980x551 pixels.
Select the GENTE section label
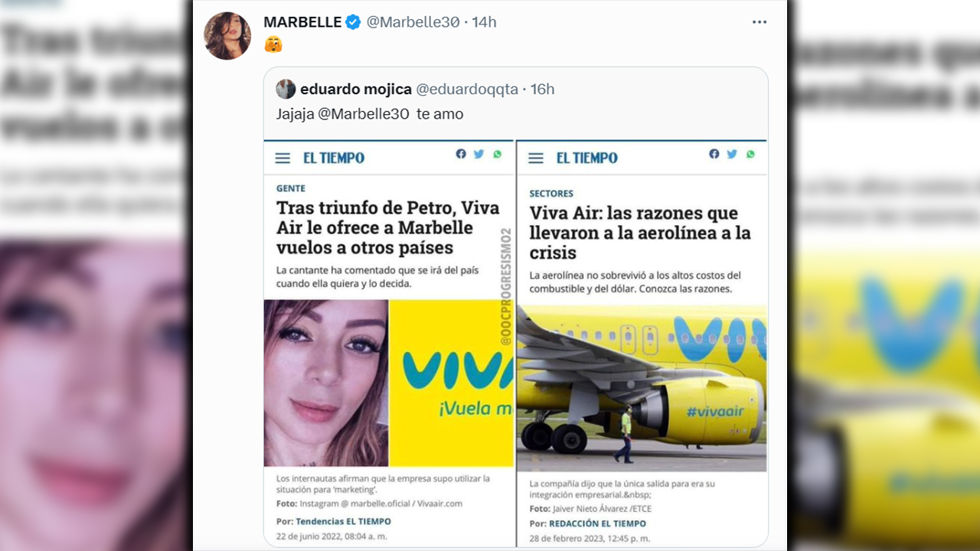291,188
